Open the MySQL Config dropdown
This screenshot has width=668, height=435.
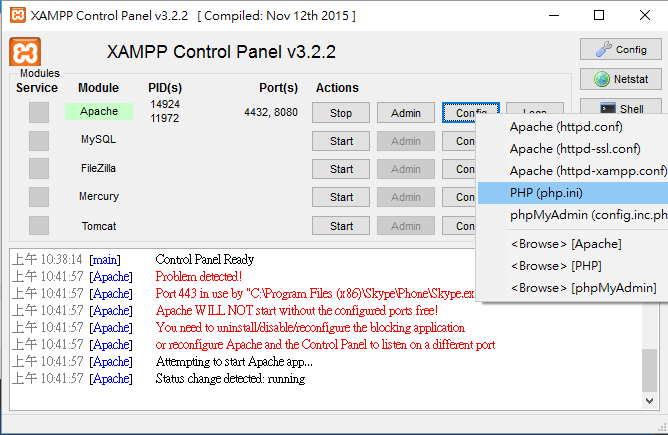point(459,141)
